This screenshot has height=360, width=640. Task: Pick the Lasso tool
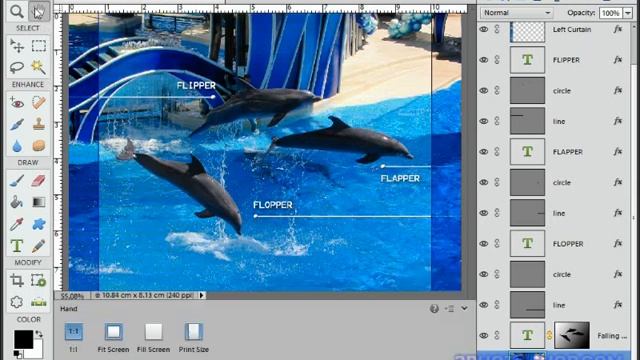tap(17, 67)
